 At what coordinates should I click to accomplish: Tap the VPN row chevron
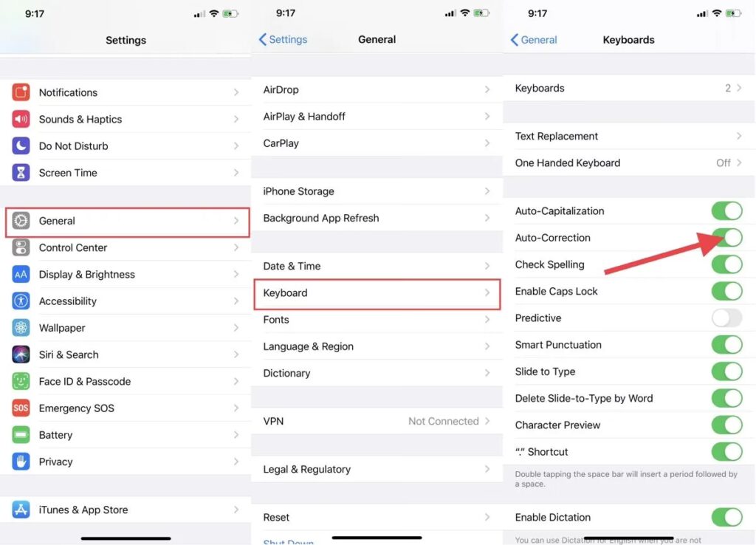487,421
